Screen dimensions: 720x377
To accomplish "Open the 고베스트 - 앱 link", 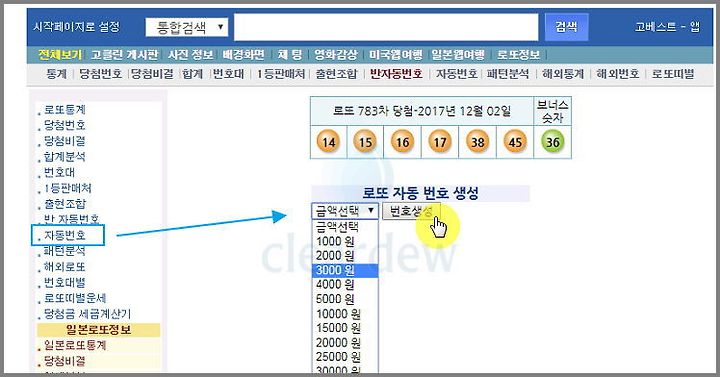I will pyautogui.click(x=667, y=27).
